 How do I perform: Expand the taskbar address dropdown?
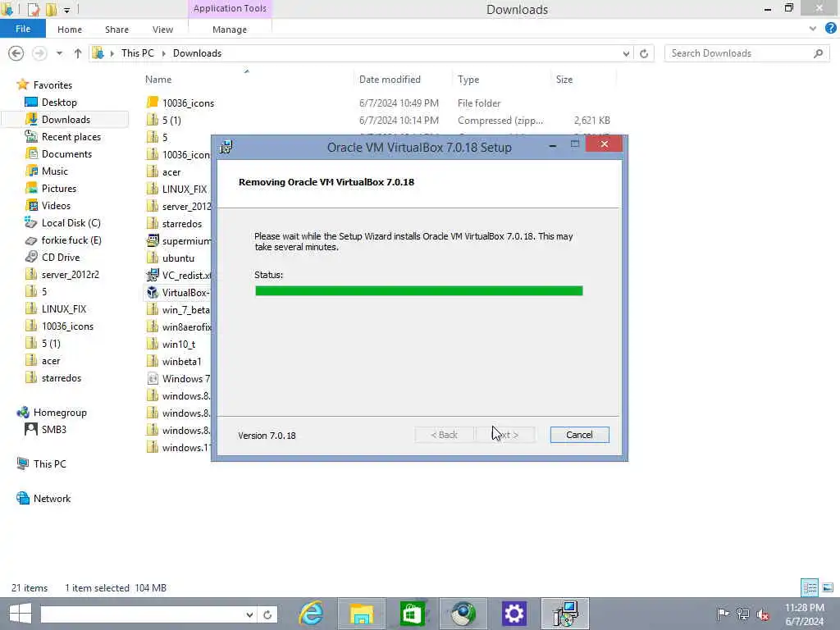pos(249,614)
